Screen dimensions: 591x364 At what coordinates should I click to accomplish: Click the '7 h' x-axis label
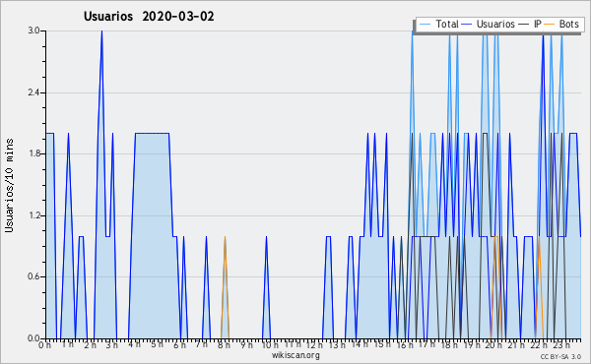point(201,344)
